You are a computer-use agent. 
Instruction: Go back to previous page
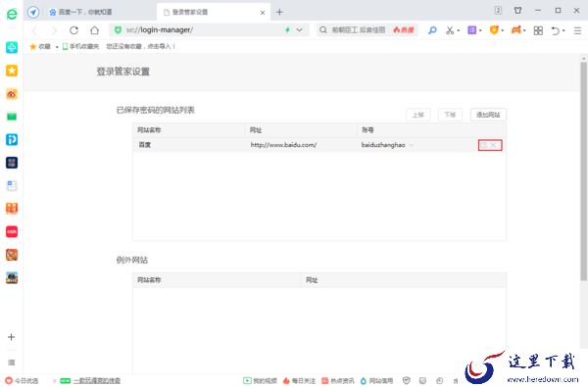click(x=34, y=30)
